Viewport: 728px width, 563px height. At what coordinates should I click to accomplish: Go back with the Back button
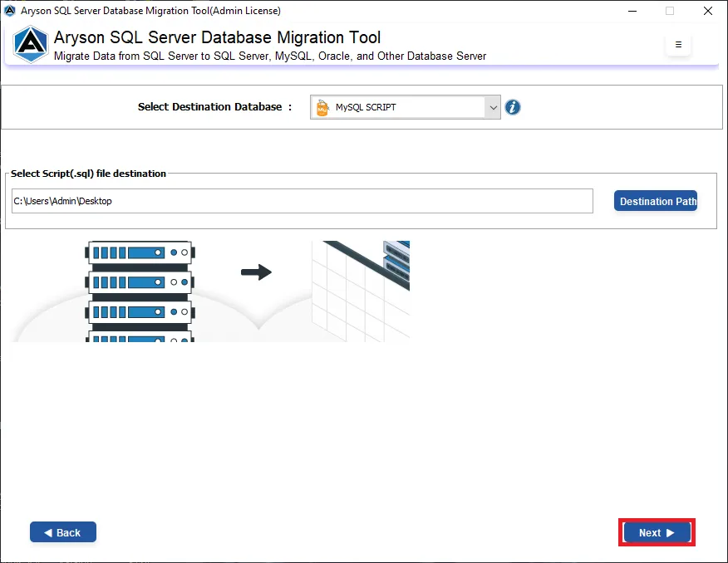[63, 532]
